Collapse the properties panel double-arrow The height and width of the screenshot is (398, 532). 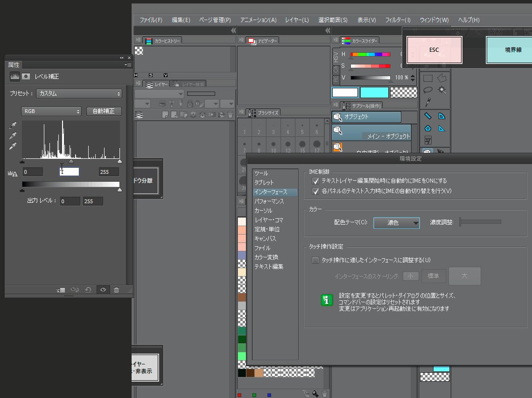click(121, 58)
